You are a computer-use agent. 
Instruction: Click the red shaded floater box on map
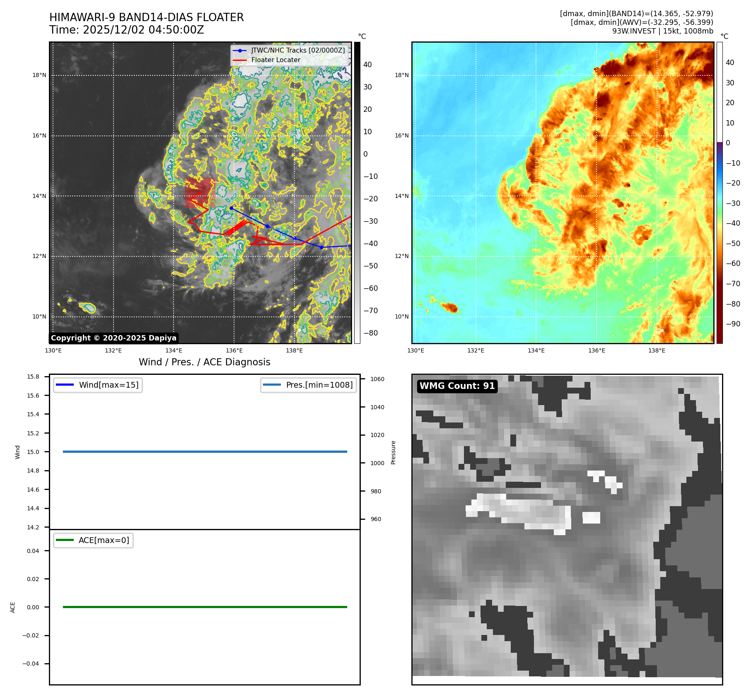pos(200,193)
